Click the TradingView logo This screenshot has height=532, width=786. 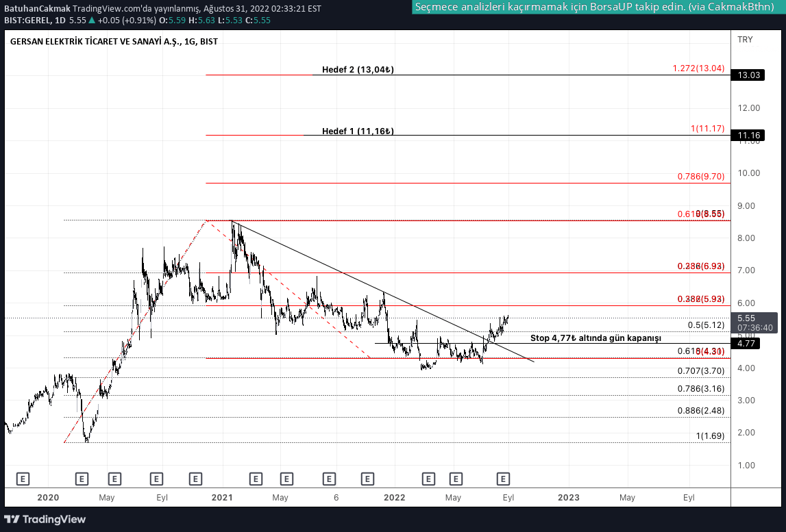click(x=45, y=520)
